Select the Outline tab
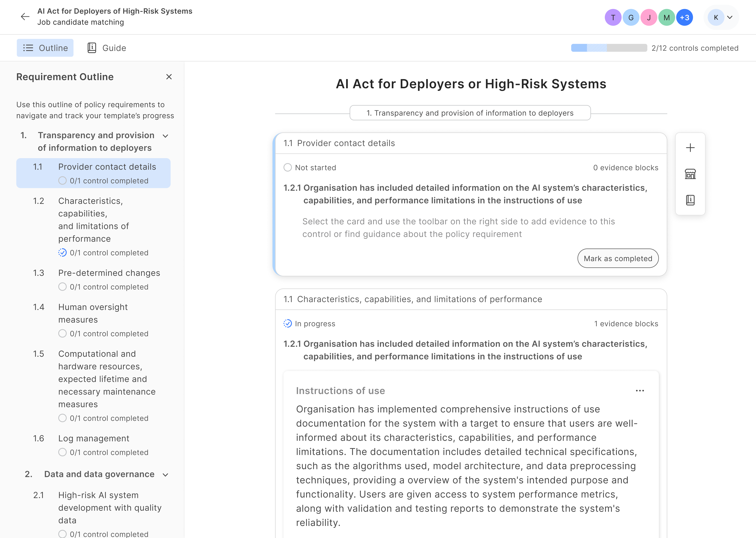756x538 pixels. coord(45,48)
